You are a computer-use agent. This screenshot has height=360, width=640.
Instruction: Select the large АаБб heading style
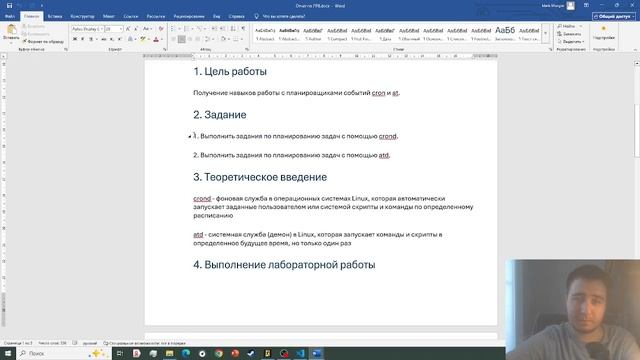coord(505,33)
